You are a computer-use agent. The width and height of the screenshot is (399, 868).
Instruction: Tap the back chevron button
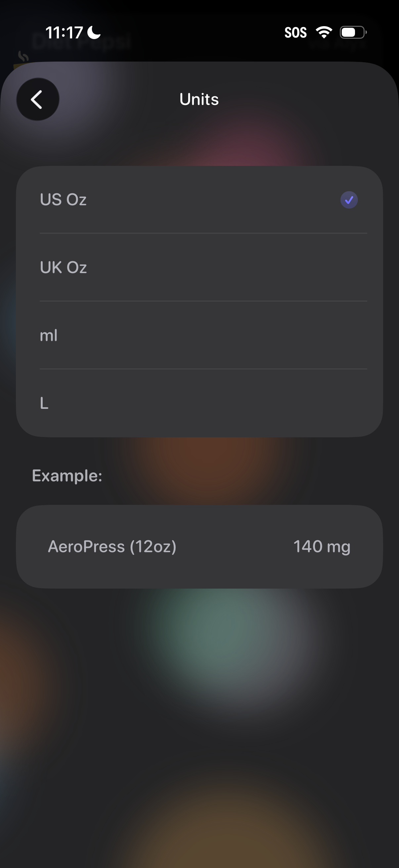(x=38, y=99)
